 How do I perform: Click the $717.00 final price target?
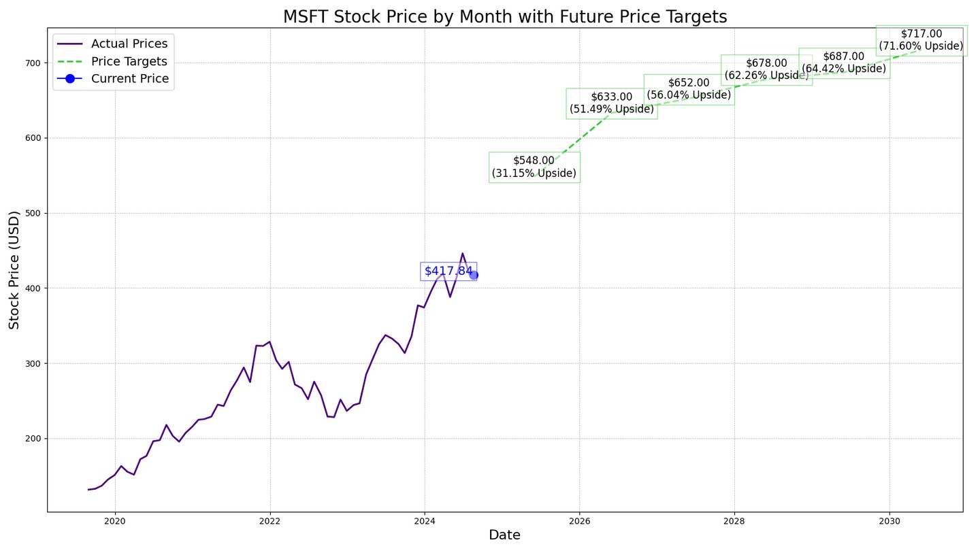coord(921,40)
